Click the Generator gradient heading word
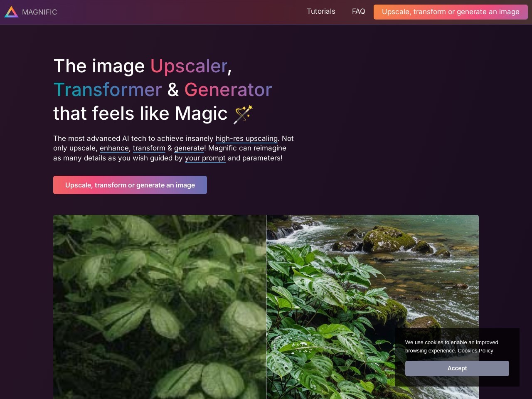The width and height of the screenshot is (532, 399). tap(228, 90)
